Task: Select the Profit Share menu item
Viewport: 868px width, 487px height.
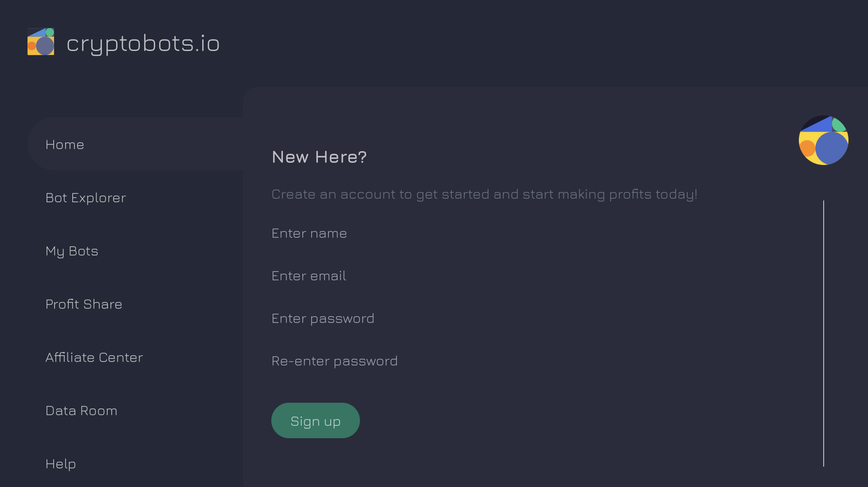Action: point(84,304)
